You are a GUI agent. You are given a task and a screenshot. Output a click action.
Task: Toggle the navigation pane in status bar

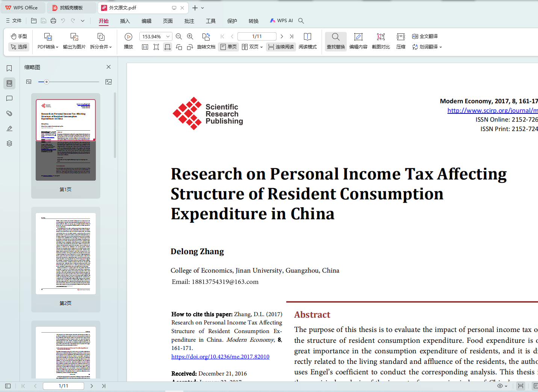click(x=8, y=386)
